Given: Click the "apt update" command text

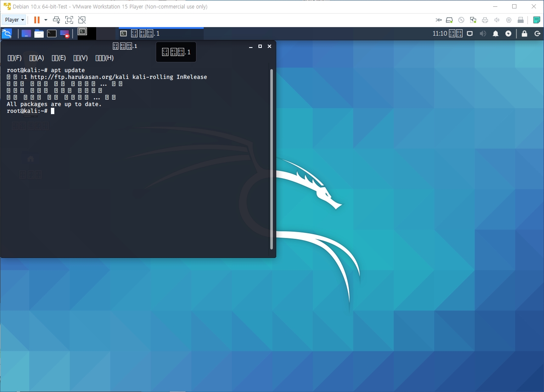Looking at the screenshot, I should coord(68,70).
